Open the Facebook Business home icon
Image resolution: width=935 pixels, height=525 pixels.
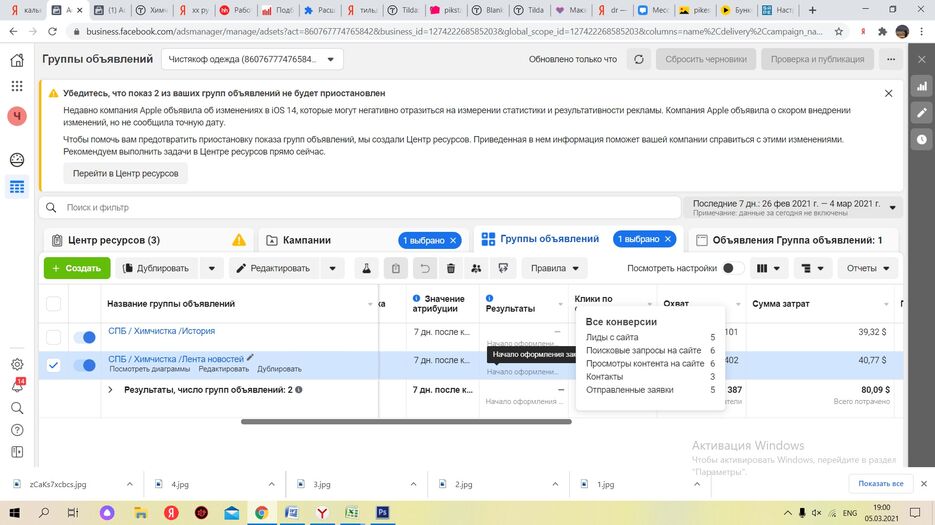tap(17, 60)
